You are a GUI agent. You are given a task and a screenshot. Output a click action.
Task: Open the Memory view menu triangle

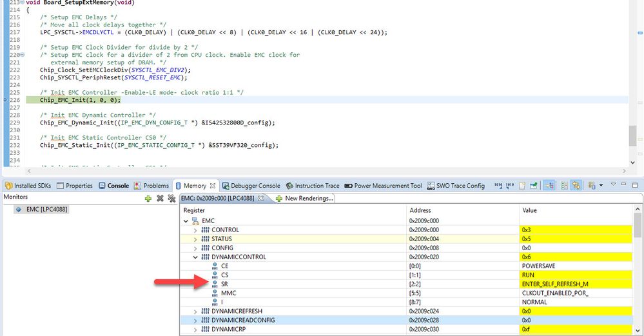click(x=613, y=184)
